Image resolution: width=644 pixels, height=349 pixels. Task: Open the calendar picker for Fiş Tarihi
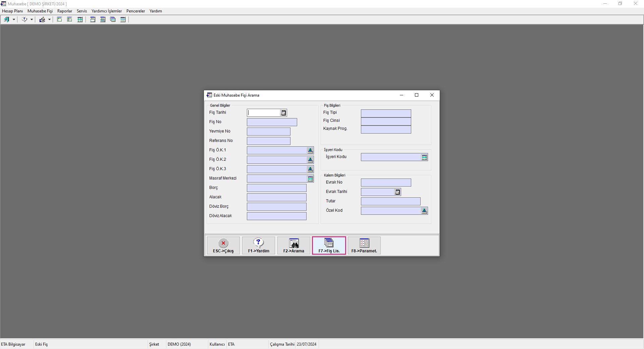coord(283,113)
